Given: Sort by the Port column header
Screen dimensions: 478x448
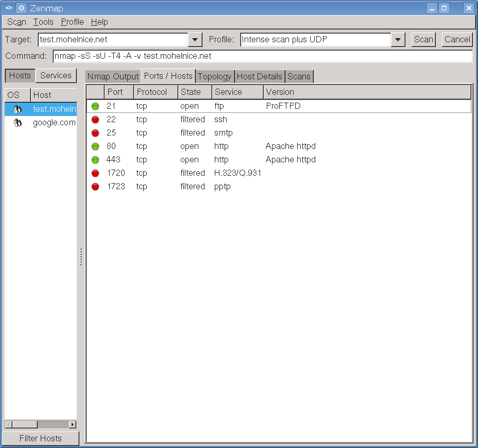Looking at the screenshot, I should [x=119, y=92].
